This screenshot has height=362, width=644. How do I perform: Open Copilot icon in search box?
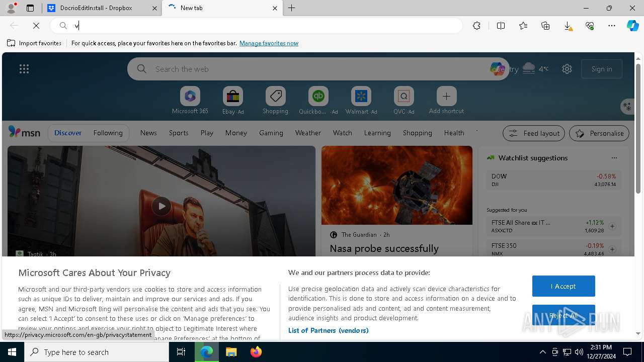497,69
